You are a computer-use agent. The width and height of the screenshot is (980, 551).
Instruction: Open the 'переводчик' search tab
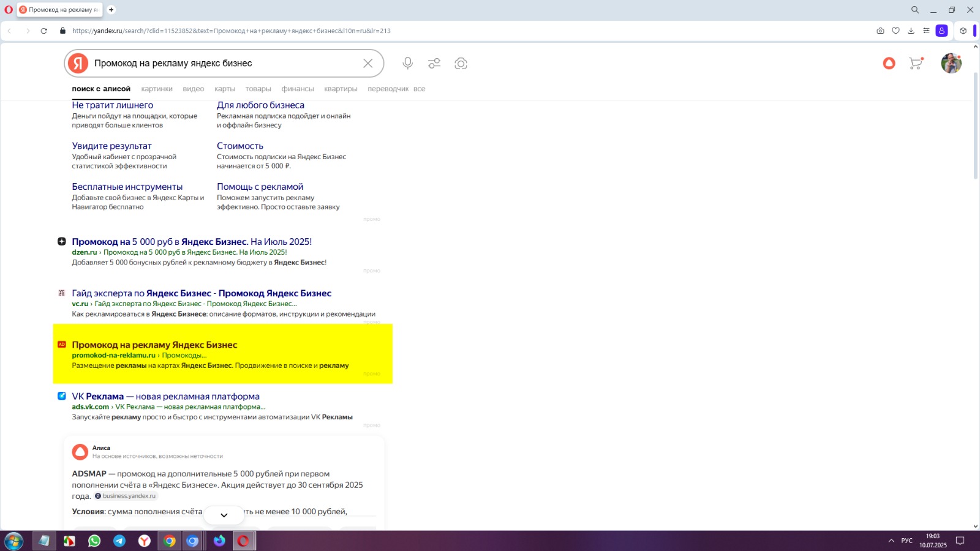388,89
